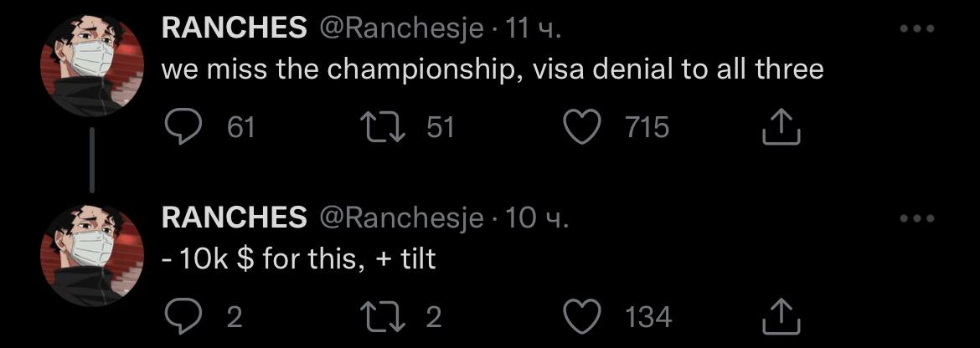
Task: Open the tweet text about visa denial
Action: (492, 69)
